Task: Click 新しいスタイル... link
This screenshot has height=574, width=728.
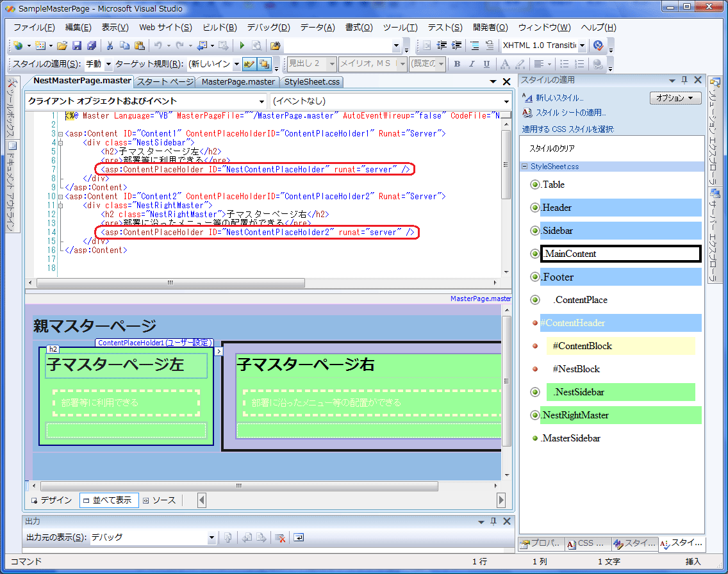Action: (559, 98)
